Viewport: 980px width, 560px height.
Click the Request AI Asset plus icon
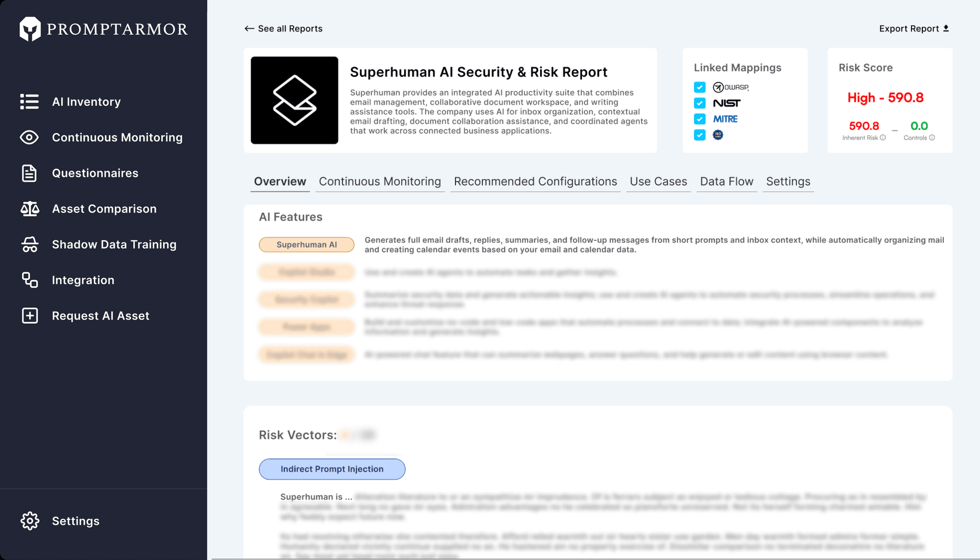pos(30,315)
